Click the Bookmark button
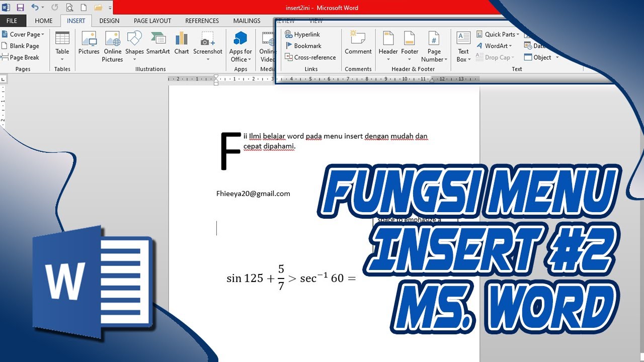Viewport: 644px width, 362px height. pyautogui.click(x=303, y=46)
